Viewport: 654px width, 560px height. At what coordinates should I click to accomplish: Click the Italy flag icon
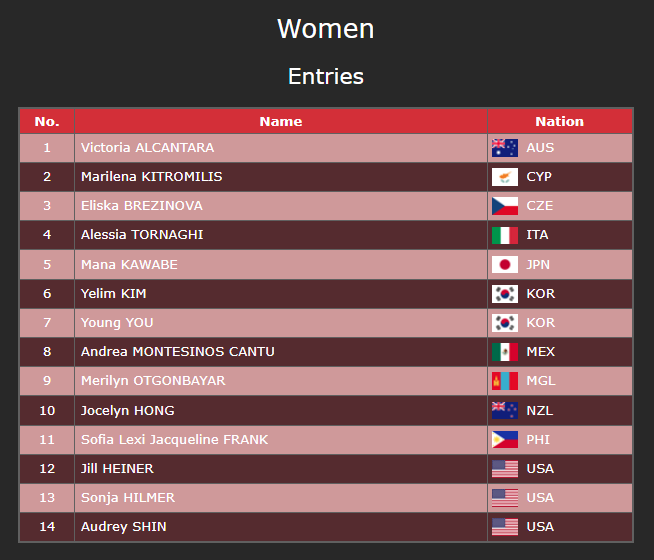coord(504,235)
